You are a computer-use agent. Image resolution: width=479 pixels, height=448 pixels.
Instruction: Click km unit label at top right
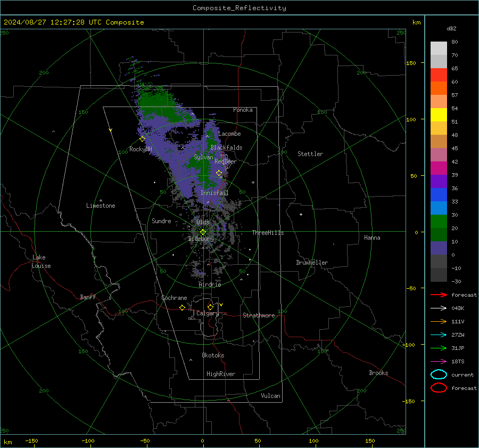pyautogui.click(x=416, y=22)
